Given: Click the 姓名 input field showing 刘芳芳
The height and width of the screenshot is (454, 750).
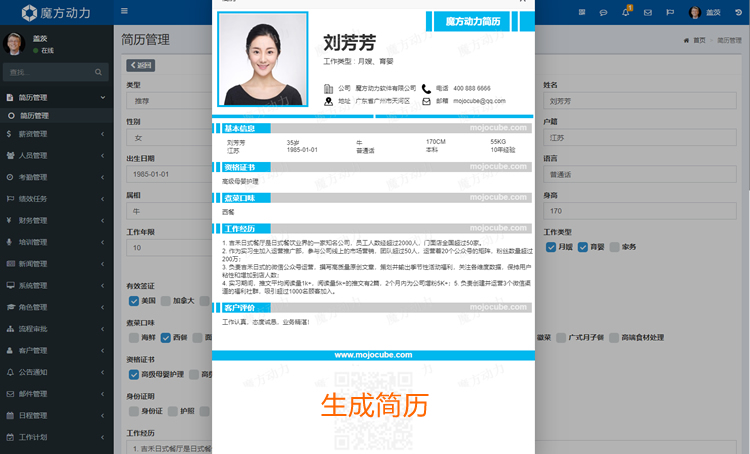Looking at the screenshot, I should [x=640, y=101].
